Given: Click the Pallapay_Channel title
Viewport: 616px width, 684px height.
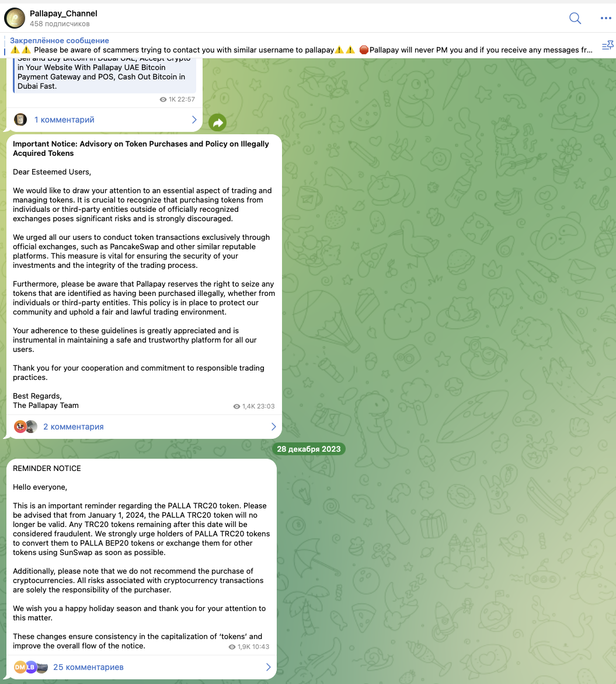Looking at the screenshot, I should click(63, 13).
